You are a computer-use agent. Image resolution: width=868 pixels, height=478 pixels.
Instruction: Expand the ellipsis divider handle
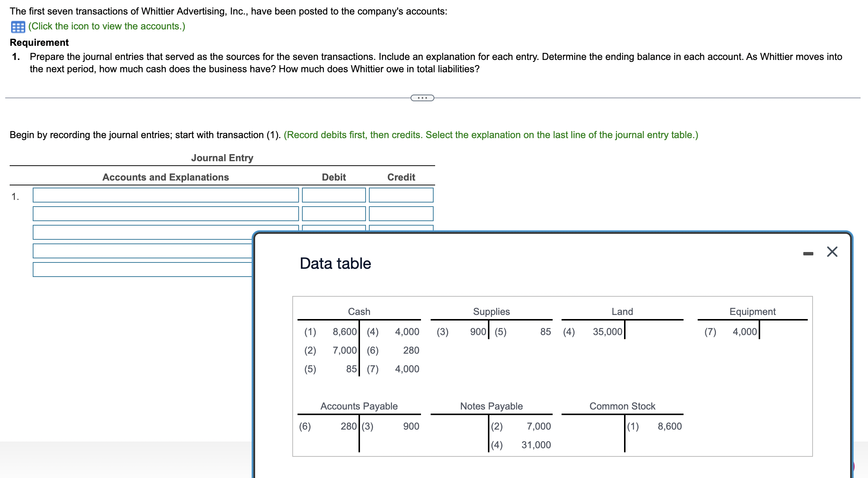422,98
